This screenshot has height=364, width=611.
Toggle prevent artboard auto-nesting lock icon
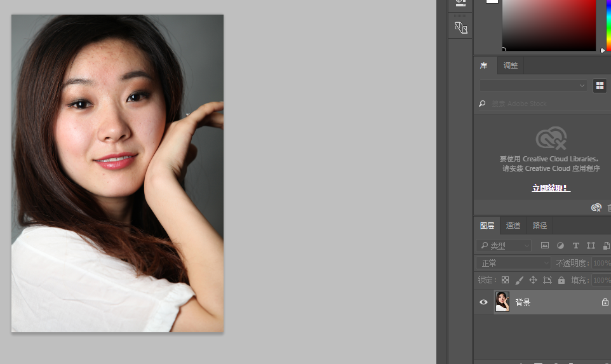click(x=547, y=280)
